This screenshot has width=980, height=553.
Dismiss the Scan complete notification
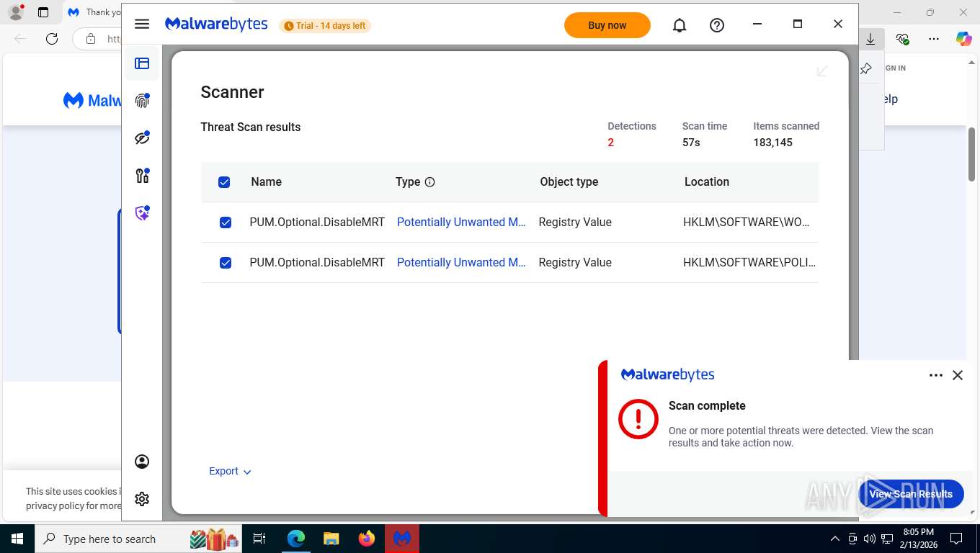tap(958, 375)
